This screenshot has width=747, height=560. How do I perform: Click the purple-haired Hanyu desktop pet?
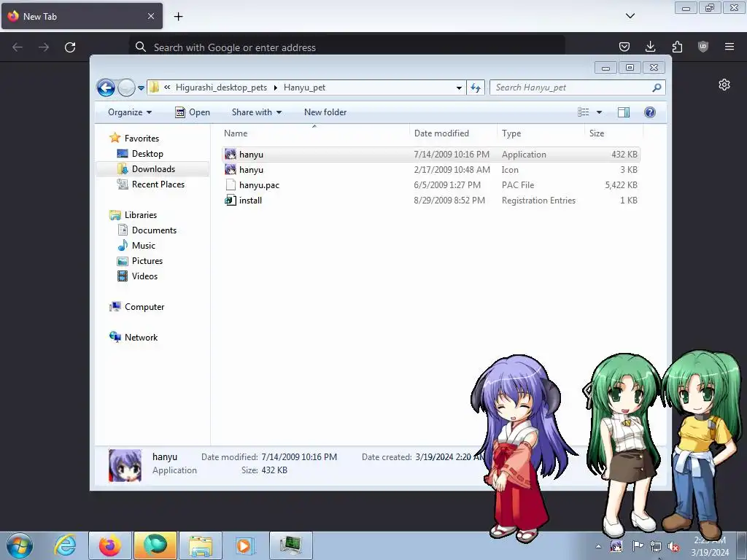520,448
